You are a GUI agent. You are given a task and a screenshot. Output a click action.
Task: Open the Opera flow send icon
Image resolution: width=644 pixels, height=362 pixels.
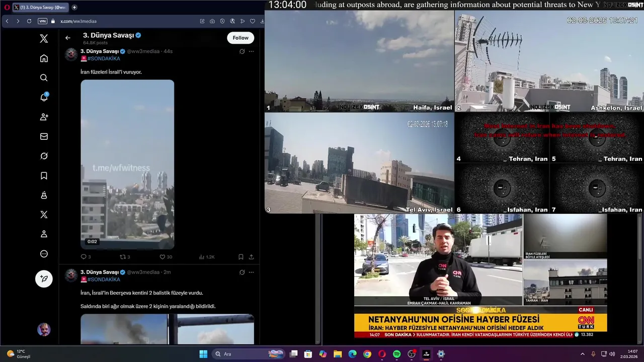pyautogui.click(x=243, y=21)
